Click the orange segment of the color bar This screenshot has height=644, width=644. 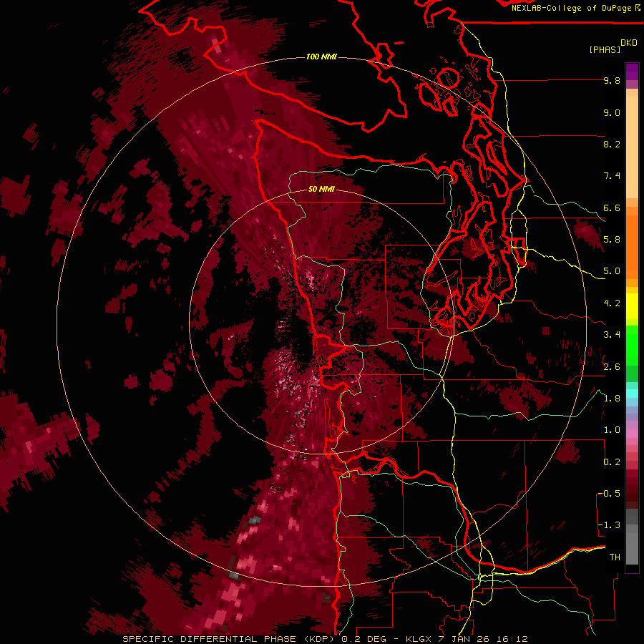pos(632,246)
